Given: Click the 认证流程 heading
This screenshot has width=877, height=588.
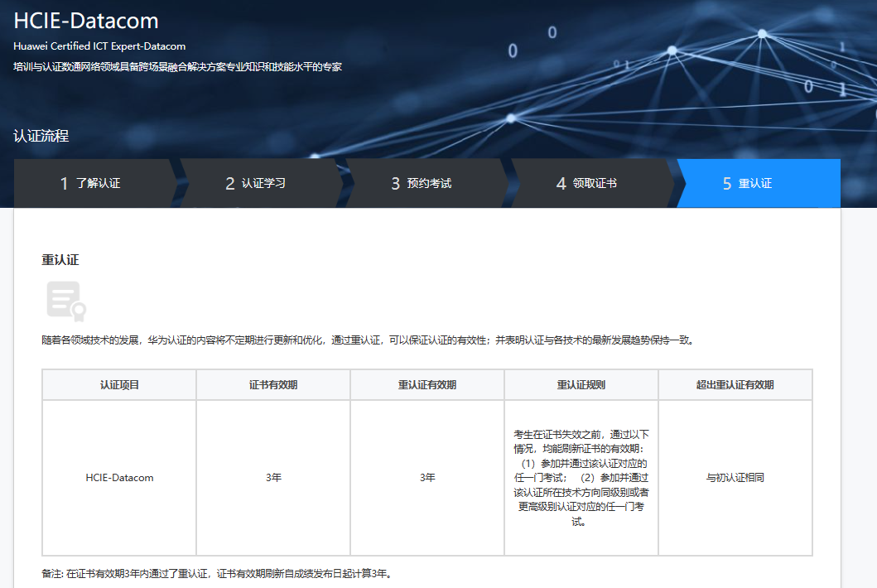Looking at the screenshot, I should (41, 136).
